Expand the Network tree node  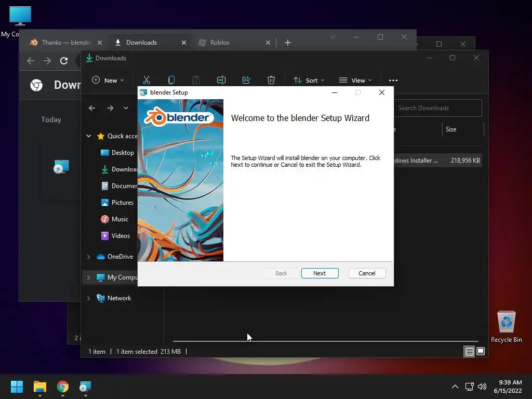(88, 298)
